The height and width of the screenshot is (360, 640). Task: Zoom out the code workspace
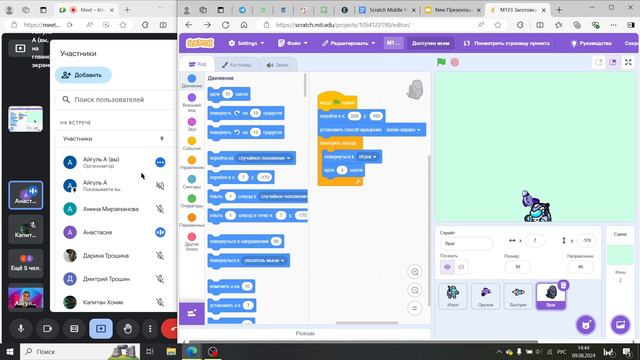point(415,290)
